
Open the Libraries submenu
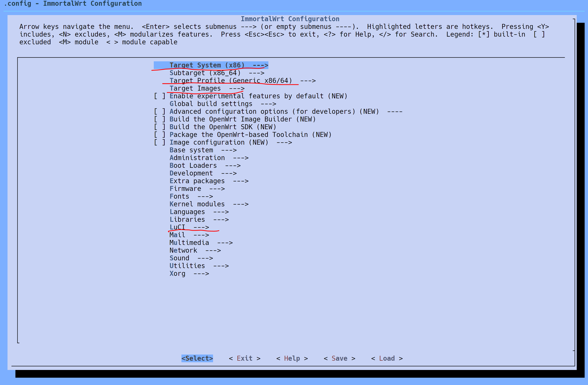point(199,220)
